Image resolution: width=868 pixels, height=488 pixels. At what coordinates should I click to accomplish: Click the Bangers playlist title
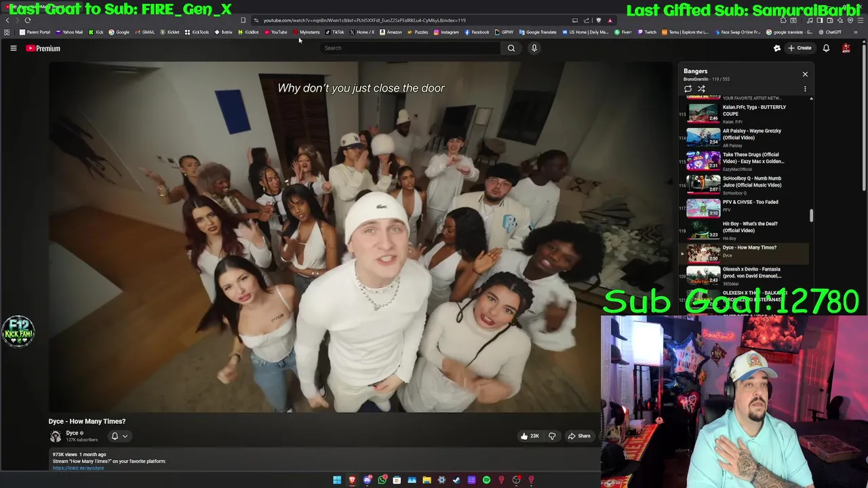click(695, 71)
